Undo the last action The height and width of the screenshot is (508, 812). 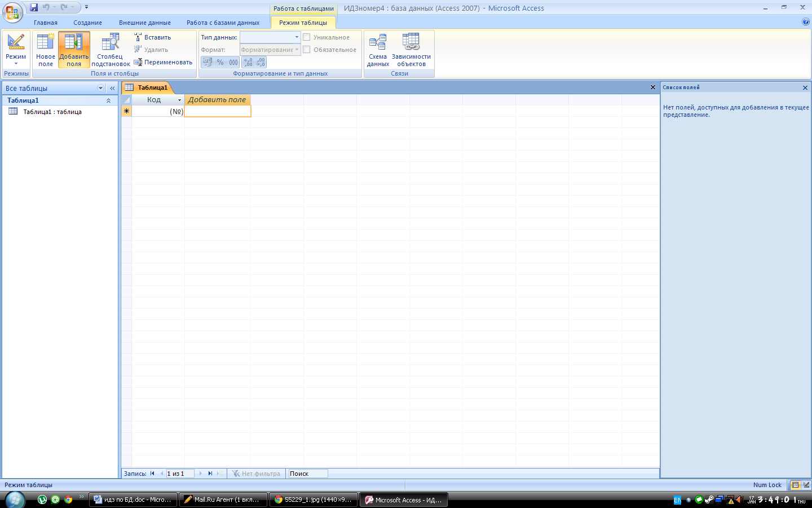[x=46, y=7]
